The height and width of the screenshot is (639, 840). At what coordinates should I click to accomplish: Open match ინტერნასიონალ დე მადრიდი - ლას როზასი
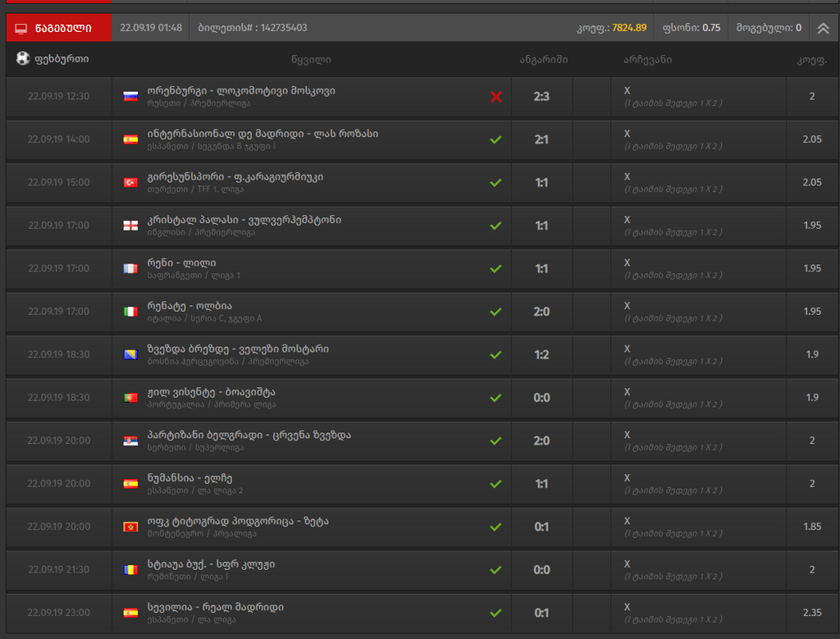(x=262, y=134)
